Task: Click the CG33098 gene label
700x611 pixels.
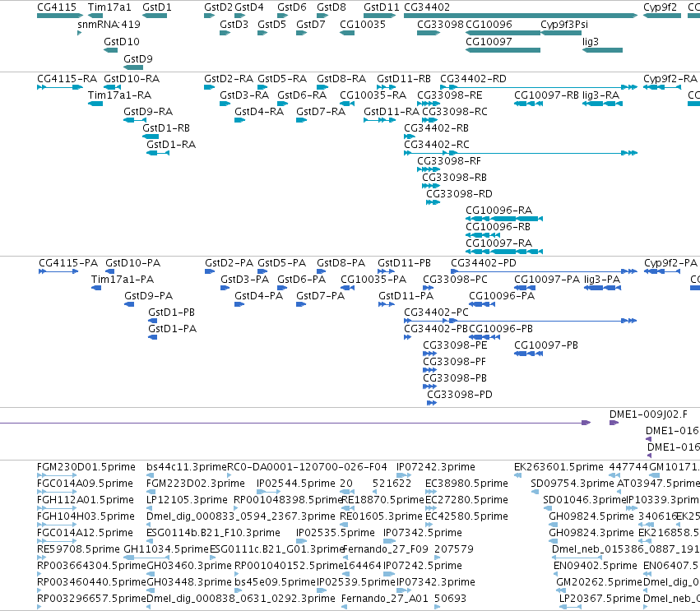Action: 440,24
